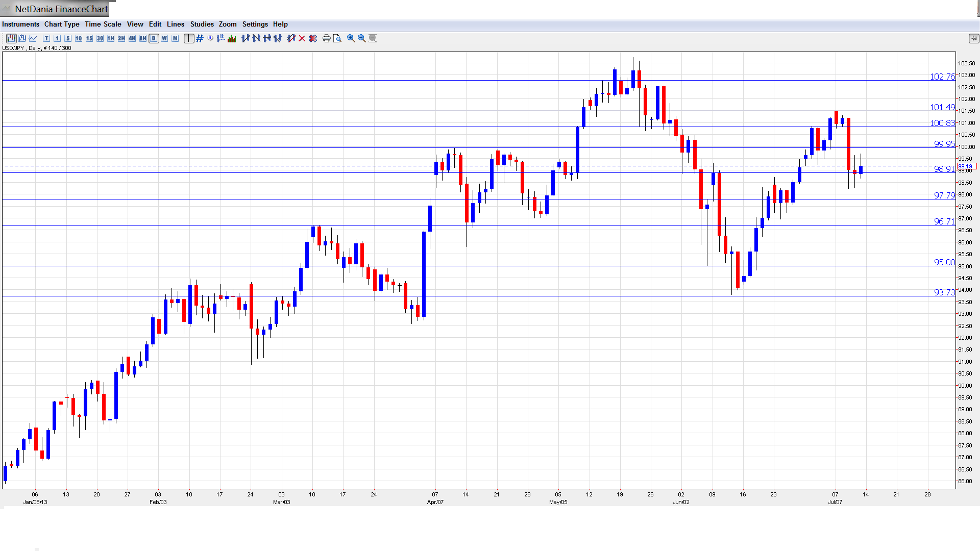This screenshot has height=551, width=980.
Task: Click the panel toggle button at top right
Action: tap(973, 38)
